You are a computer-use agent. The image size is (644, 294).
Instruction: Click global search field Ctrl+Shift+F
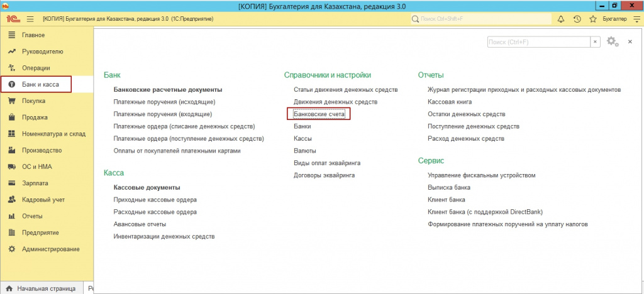pos(481,19)
